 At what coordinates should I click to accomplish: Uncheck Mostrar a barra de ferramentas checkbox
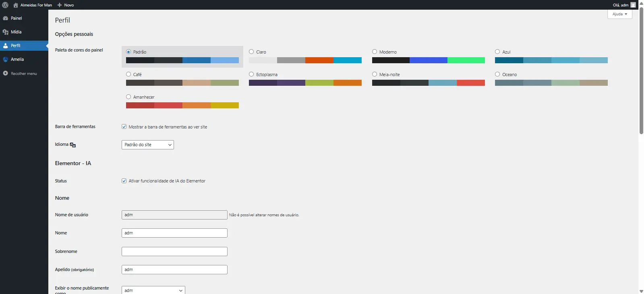pos(124,126)
